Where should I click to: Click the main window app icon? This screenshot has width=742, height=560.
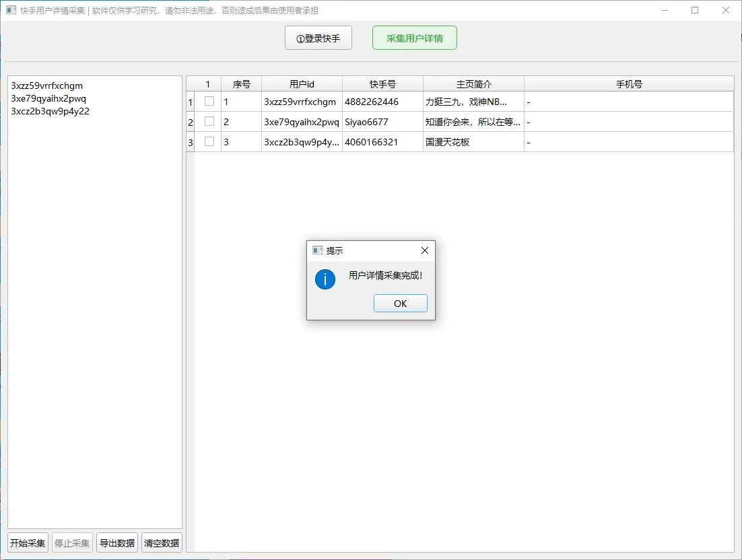[x=11, y=10]
